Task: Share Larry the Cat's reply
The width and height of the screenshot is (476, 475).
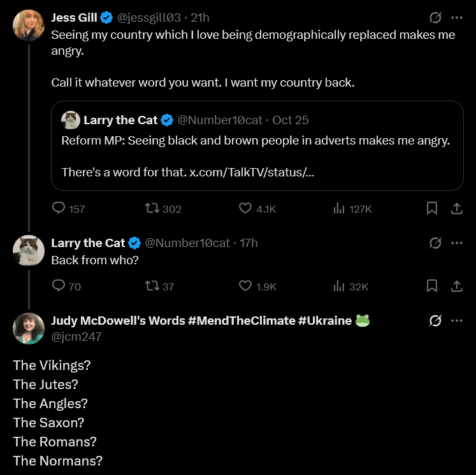Action: (457, 286)
